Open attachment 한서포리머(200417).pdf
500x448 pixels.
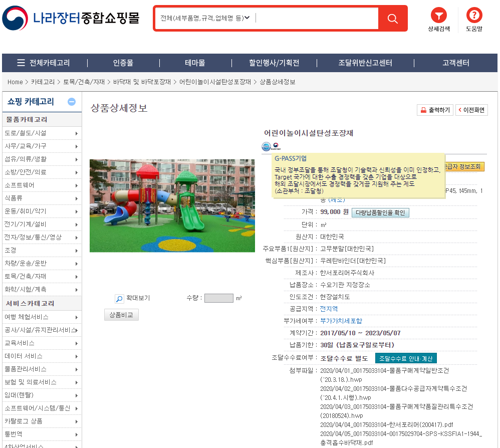coord(386,425)
